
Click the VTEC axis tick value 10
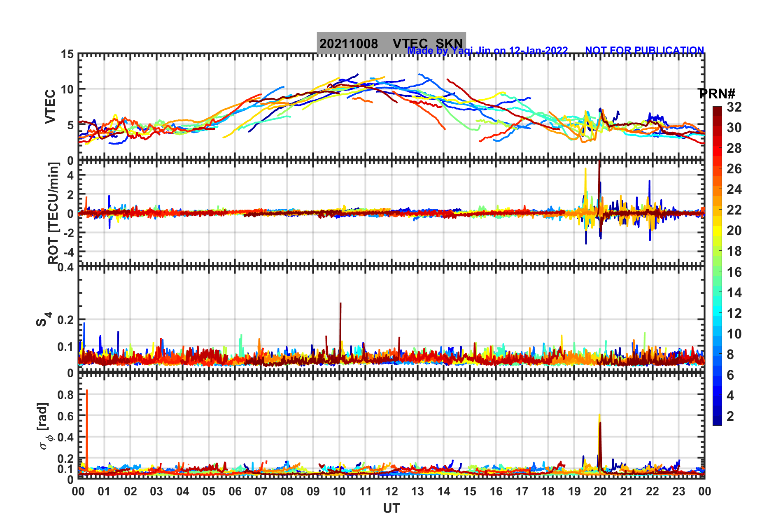pos(68,89)
